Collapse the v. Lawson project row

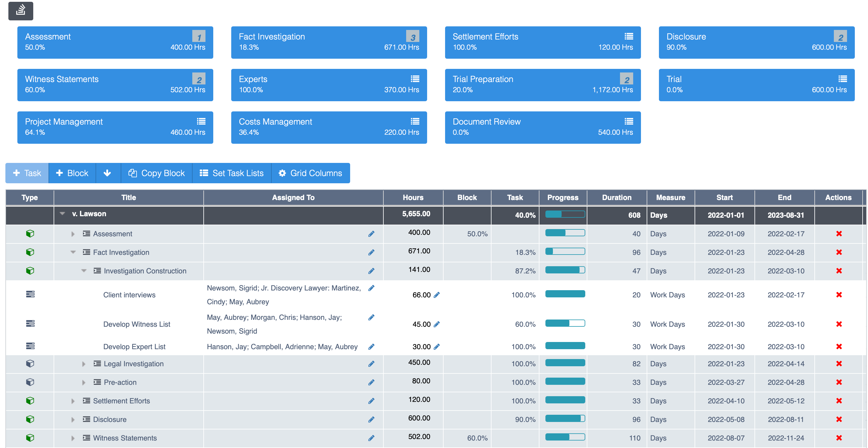(62, 214)
